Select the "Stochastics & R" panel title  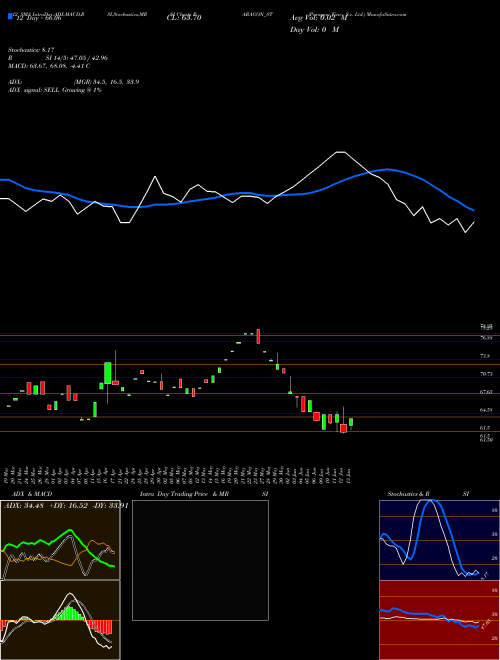(409, 494)
